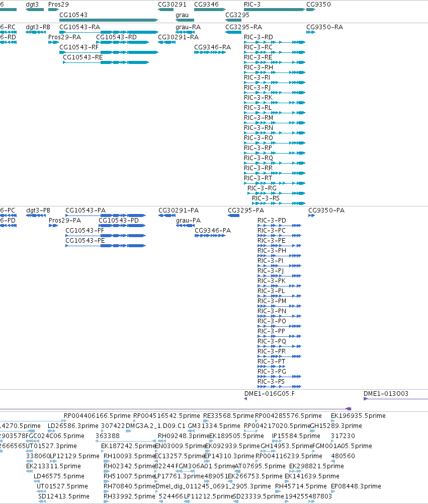This screenshot has width=428, height=504.
Task: Select EST LD46575.5prime
Action: click(x=37, y=481)
